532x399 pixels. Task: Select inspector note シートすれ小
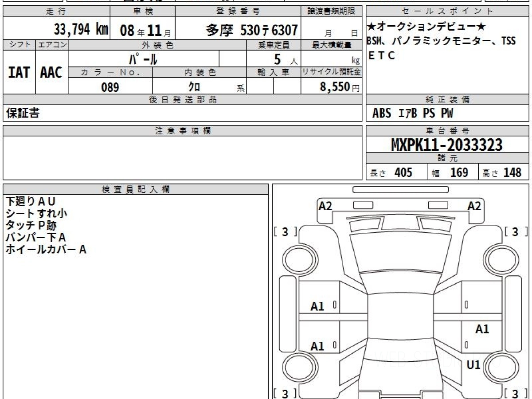pyautogui.click(x=36, y=213)
